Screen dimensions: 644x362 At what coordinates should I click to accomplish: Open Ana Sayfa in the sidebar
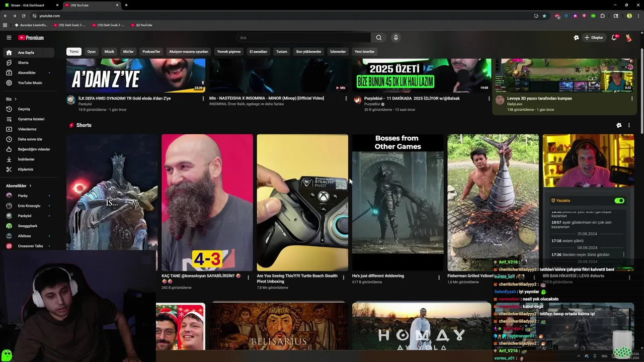point(28,52)
